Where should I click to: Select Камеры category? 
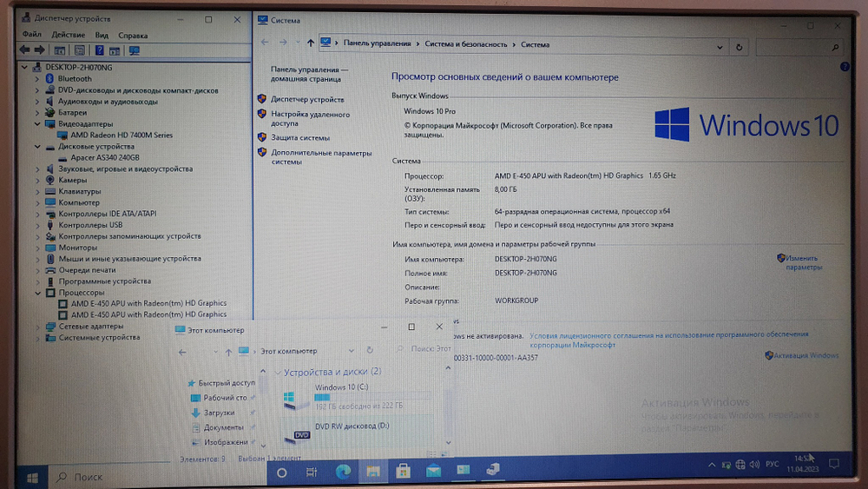point(73,180)
